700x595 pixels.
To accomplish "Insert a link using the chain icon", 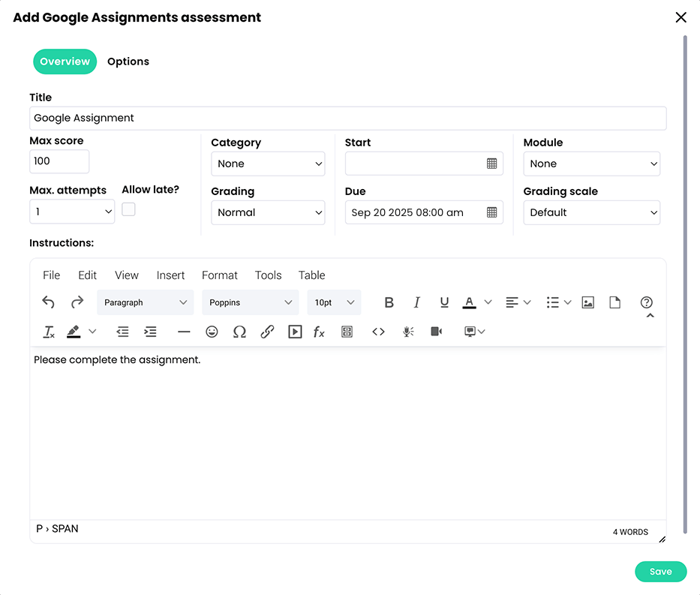I will (267, 332).
